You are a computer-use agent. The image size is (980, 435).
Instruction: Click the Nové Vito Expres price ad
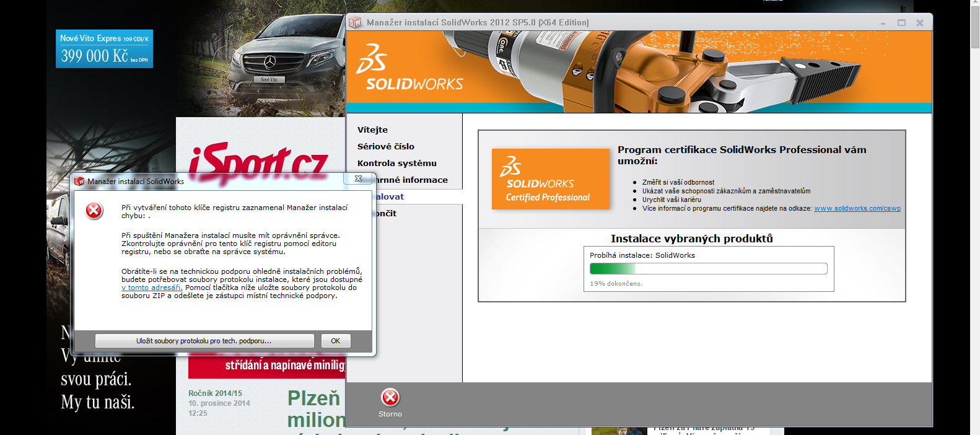pyautogui.click(x=104, y=49)
